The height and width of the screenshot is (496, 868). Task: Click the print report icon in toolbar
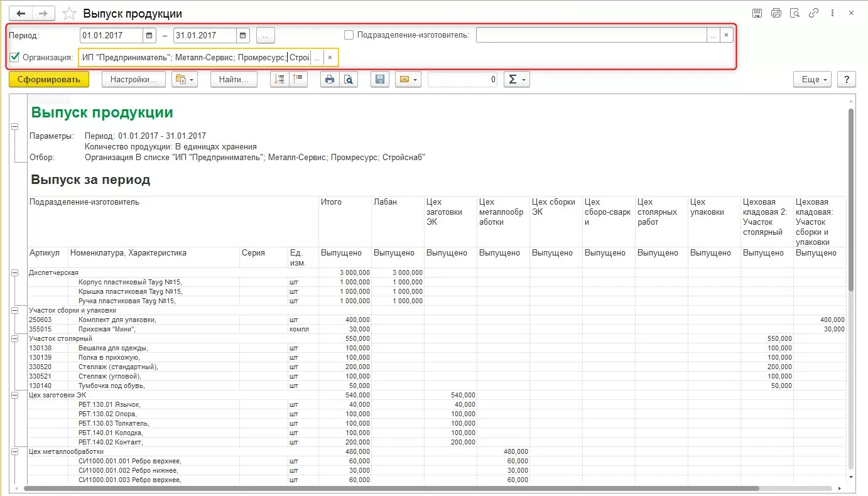tap(328, 80)
